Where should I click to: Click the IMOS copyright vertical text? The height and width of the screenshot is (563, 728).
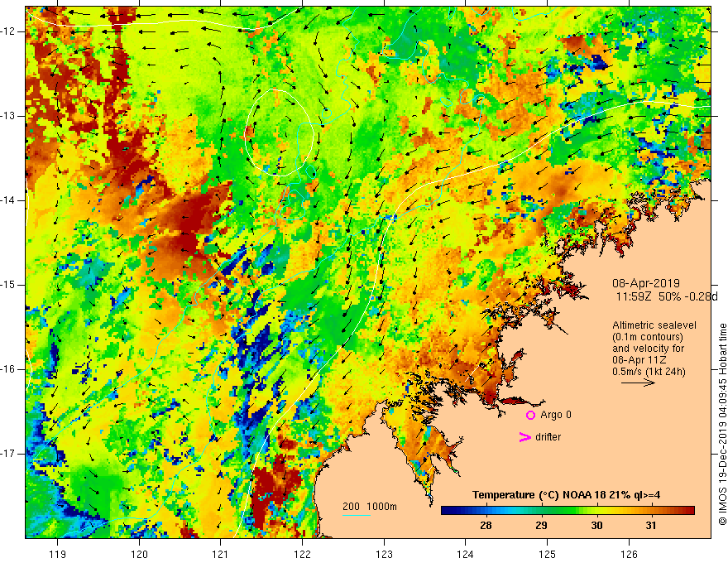[722, 425]
